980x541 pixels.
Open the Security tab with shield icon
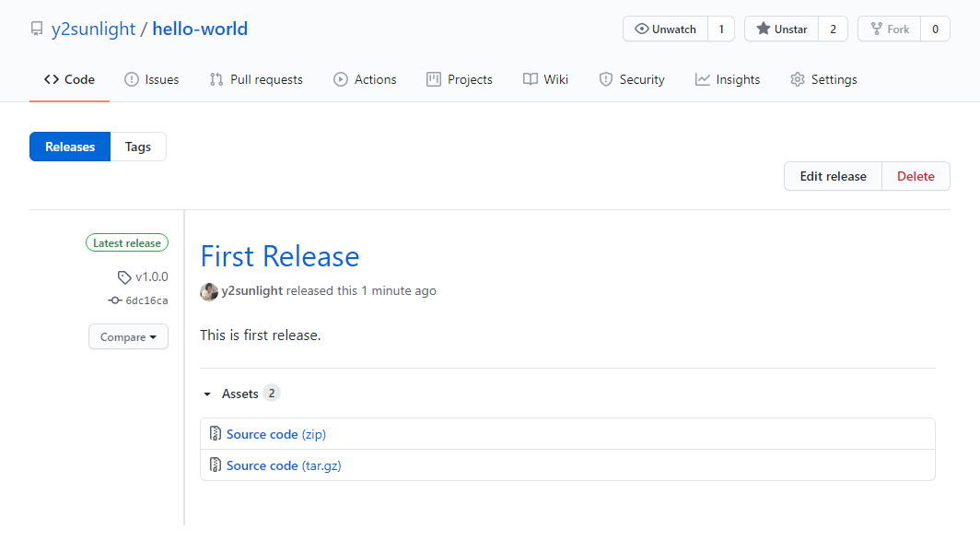[631, 80]
